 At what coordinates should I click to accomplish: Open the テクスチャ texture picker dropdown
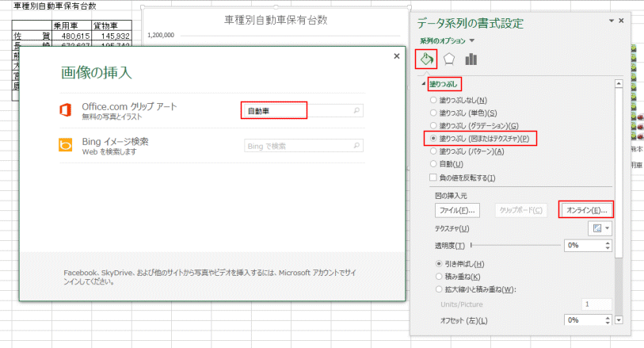click(x=600, y=228)
